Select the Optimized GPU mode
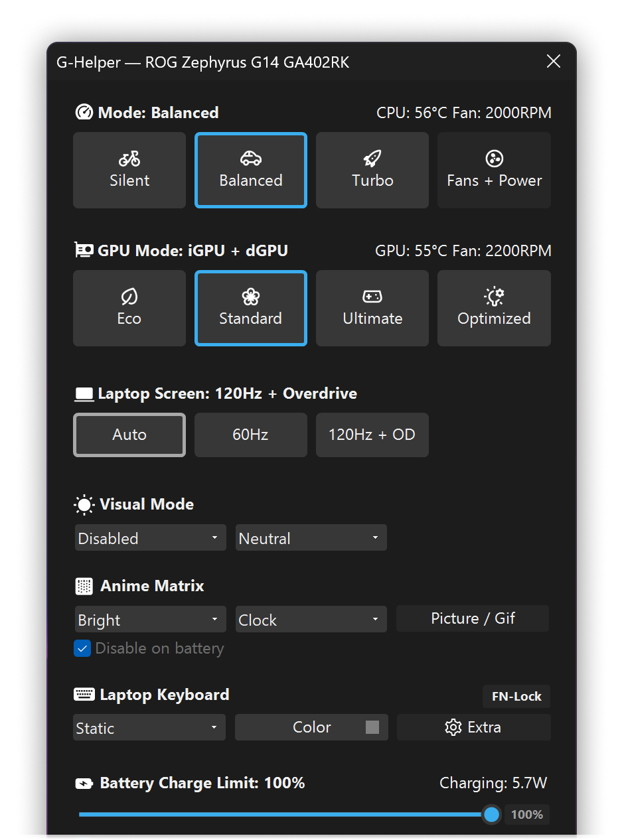This screenshot has width=622, height=840. click(x=494, y=308)
